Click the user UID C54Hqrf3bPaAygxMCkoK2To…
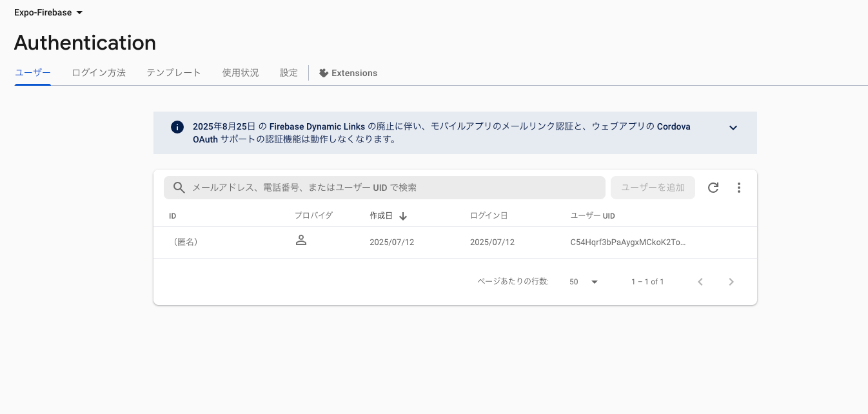868x414 pixels. coord(628,242)
